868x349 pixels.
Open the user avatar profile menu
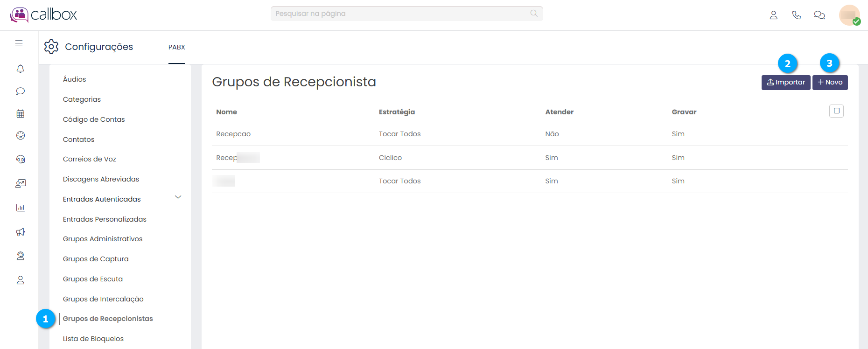point(849,15)
